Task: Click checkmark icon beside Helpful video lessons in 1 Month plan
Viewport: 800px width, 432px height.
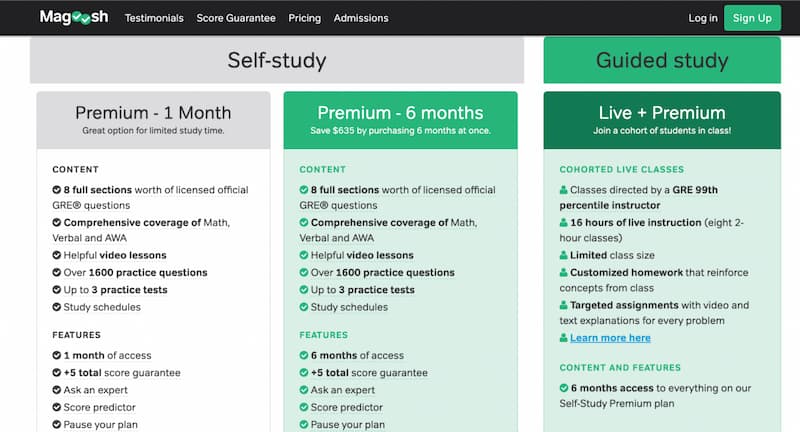Action: 57,255
